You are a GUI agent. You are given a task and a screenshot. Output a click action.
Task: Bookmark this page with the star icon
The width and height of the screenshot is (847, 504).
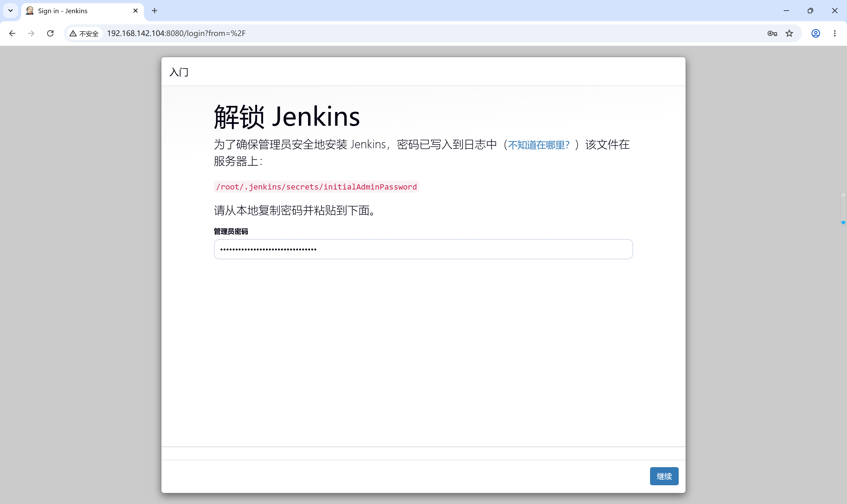point(789,33)
